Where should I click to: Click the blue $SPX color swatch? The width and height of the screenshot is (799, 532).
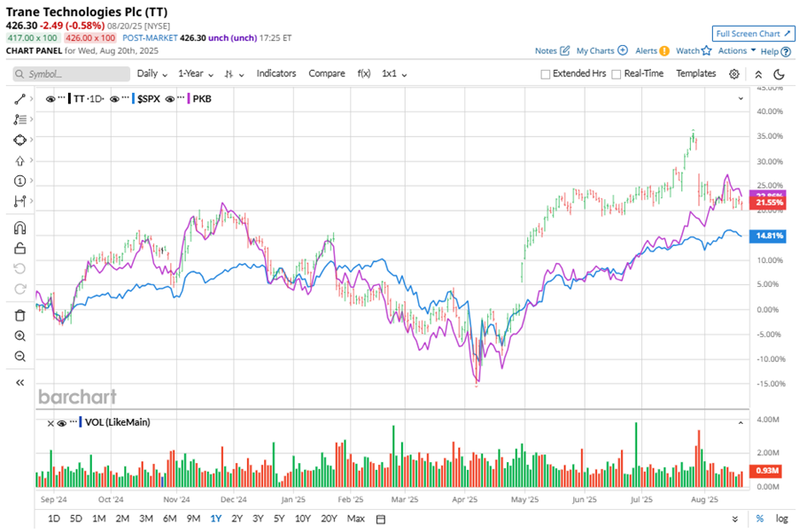click(x=134, y=99)
